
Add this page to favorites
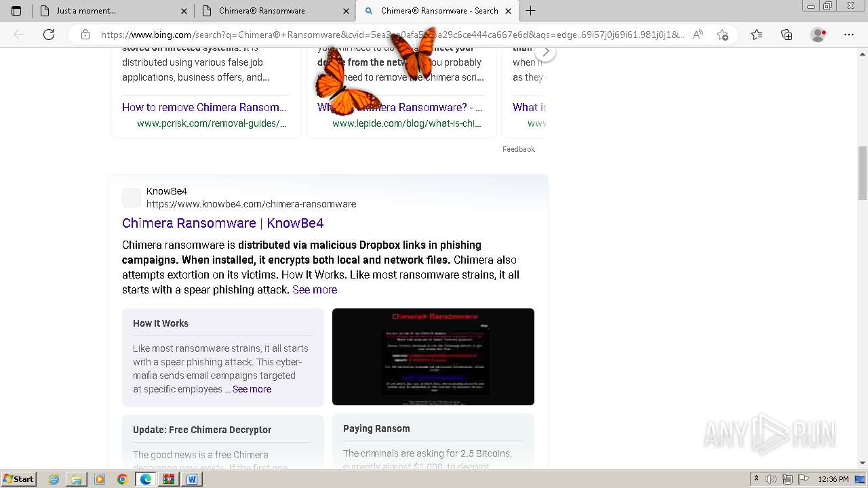(722, 35)
